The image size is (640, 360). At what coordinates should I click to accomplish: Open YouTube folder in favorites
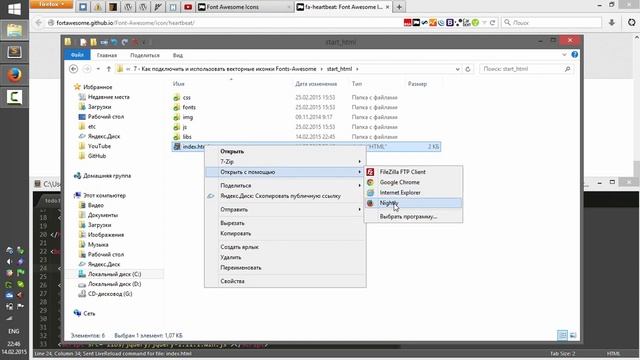(x=99, y=146)
